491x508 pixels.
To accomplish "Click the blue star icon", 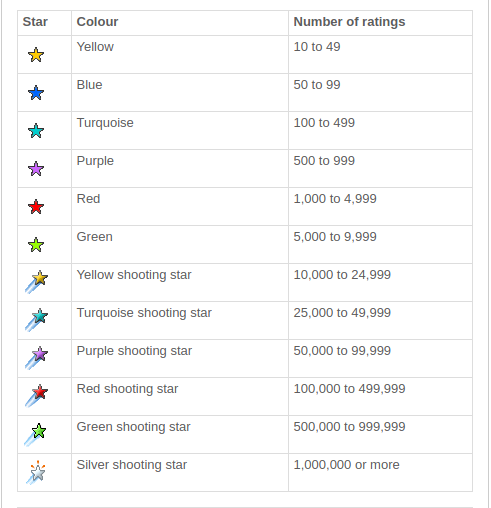I will tap(36, 93).
